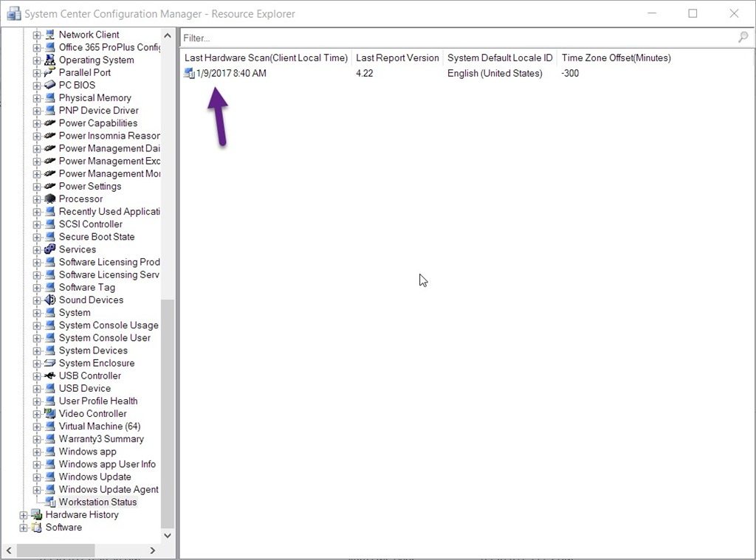756x560 pixels.
Task: Click the Operating System node icon
Action: coord(49,60)
